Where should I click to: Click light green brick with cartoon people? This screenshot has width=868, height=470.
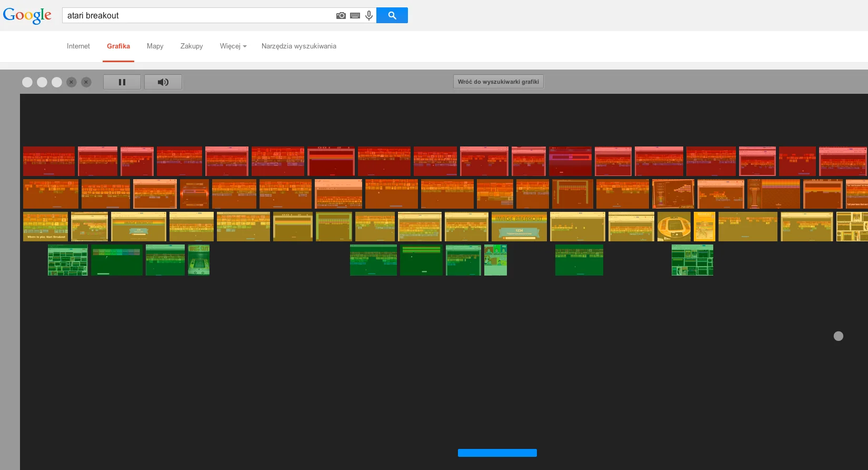click(495, 260)
